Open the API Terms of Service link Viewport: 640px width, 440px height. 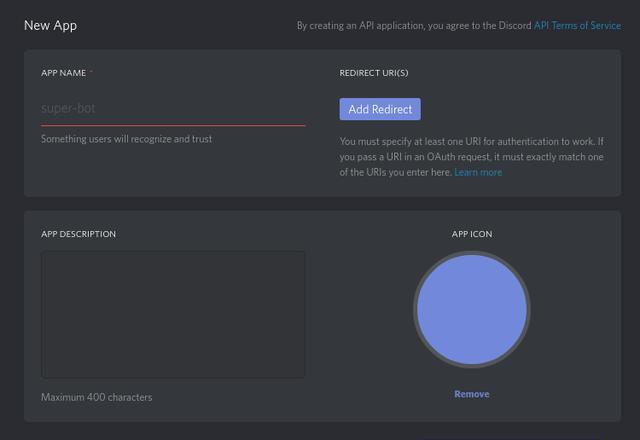coord(578,26)
